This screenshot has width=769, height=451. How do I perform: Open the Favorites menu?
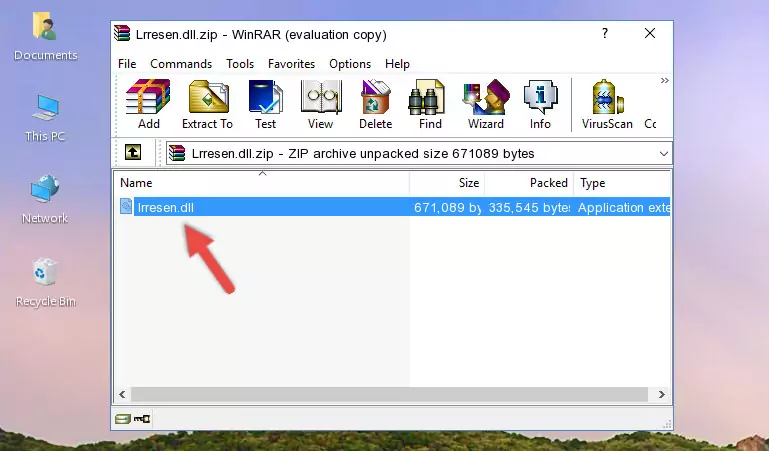point(291,64)
